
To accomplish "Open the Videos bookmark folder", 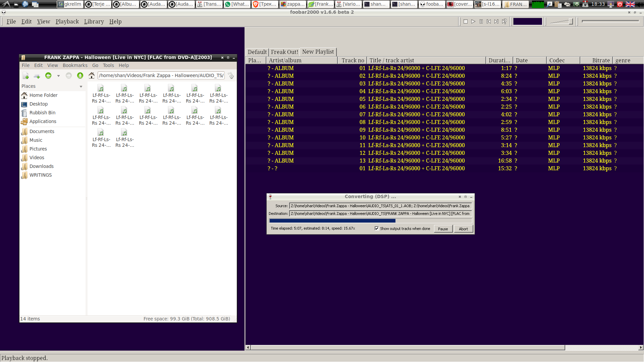I will [37, 158].
